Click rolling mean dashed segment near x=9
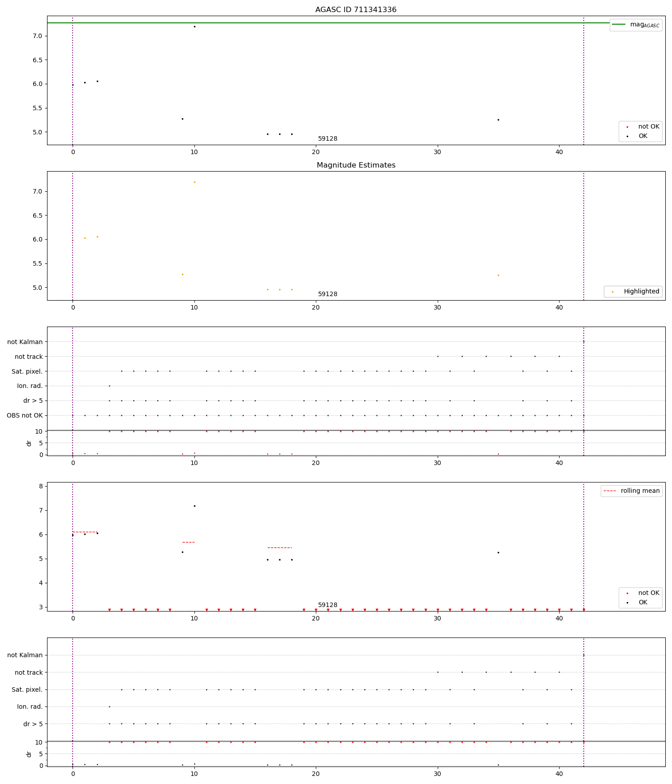This screenshot has width=672, height=784. [x=189, y=543]
